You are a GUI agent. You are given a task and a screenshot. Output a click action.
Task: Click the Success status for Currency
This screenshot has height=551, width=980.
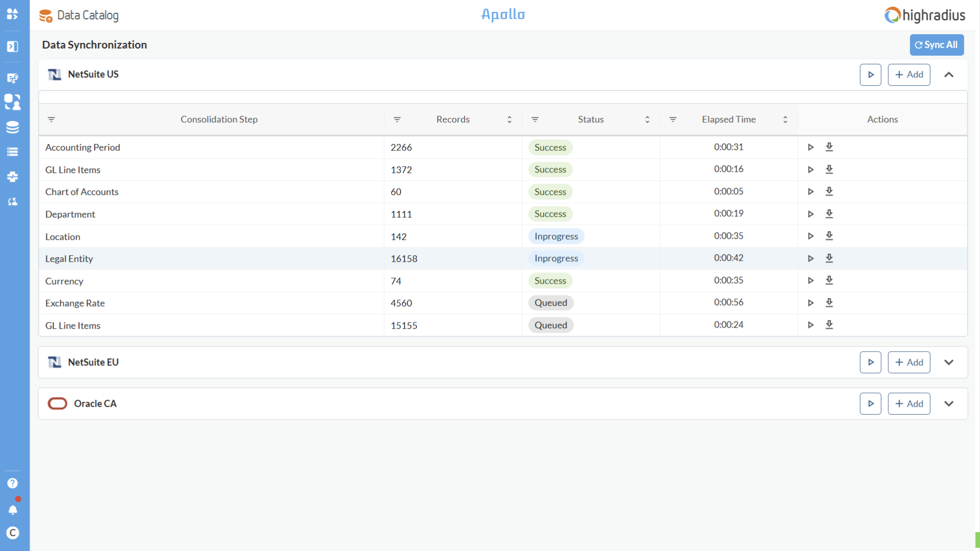pyautogui.click(x=550, y=281)
